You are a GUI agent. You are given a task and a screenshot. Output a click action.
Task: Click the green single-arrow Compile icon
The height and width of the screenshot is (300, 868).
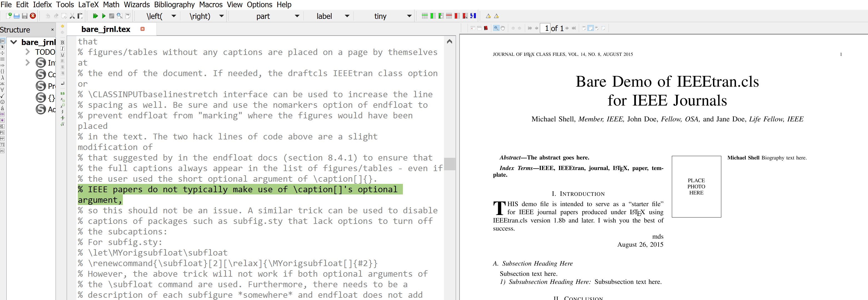click(x=104, y=16)
